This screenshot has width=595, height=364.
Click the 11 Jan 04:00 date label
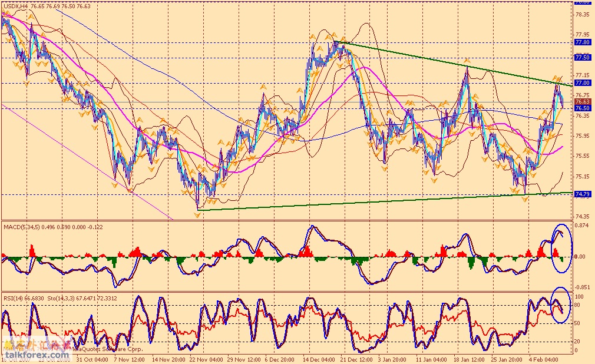[x=431, y=359]
